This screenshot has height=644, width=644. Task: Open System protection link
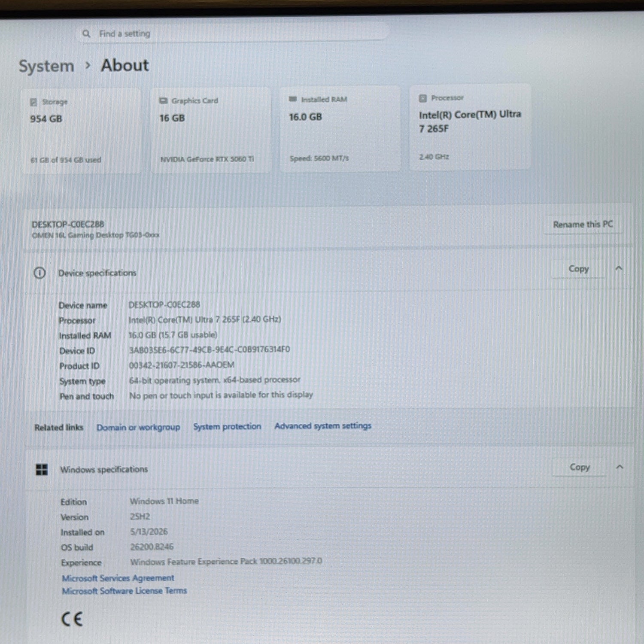pos(227,426)
